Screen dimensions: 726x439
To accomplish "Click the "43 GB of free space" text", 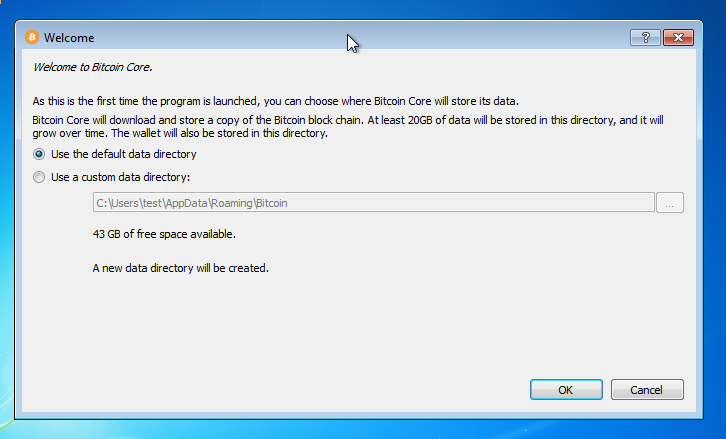I will [x=164, y=234].
